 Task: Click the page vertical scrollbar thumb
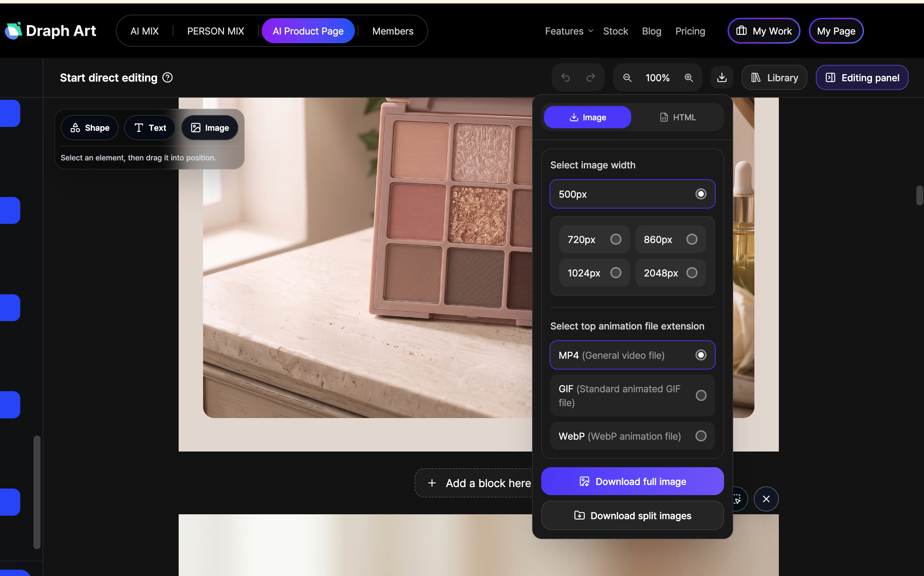[x=920, y=195]
